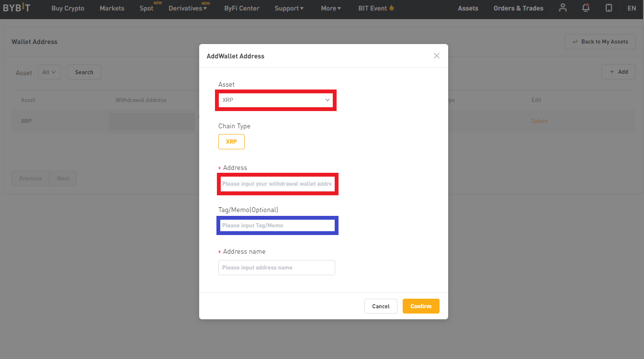Open the notifications bell icon
This screenshot has width=644, height=359.
[x=586, y=8]
